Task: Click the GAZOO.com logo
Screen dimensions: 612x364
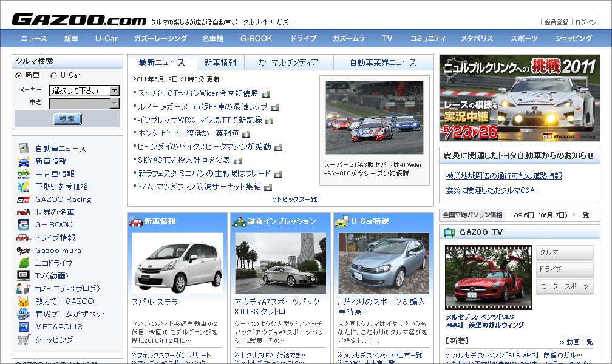Action: (79, 19)
